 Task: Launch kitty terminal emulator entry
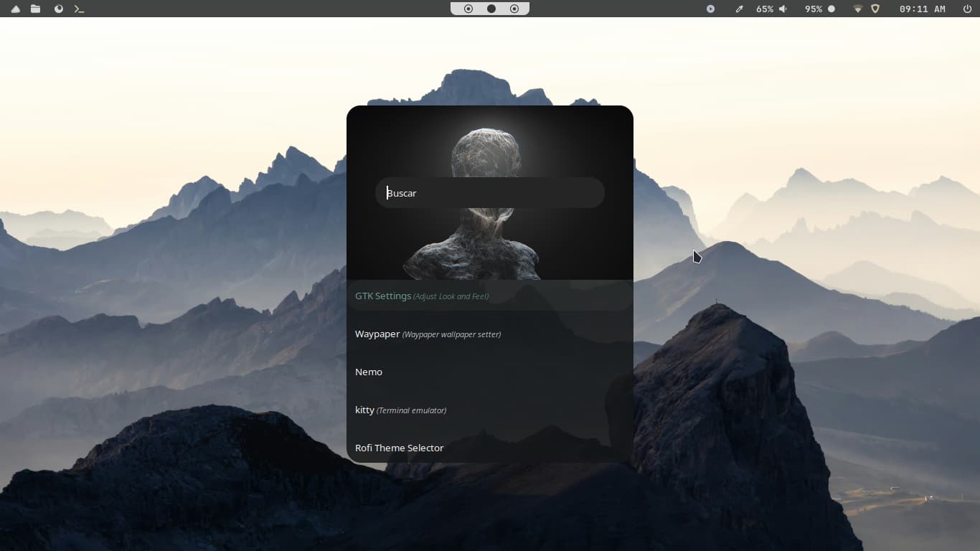tap(490, 410)
